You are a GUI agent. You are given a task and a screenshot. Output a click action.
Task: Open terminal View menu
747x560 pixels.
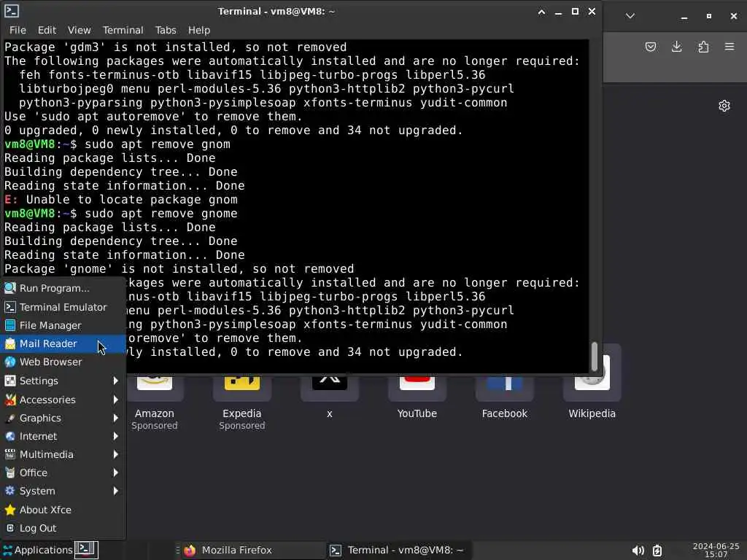79,30
